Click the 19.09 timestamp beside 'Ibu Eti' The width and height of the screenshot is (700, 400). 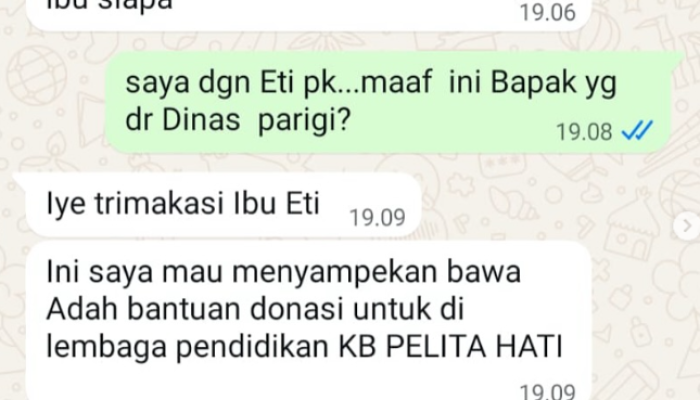point(377,218)
